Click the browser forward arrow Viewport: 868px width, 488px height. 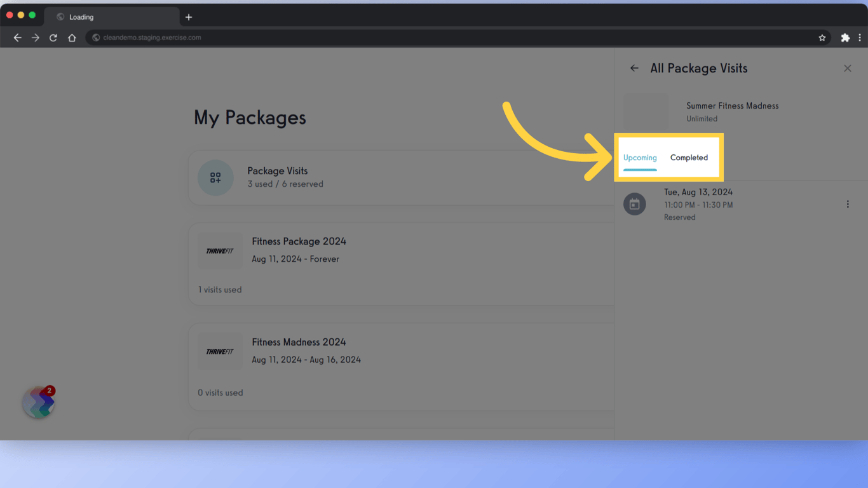click(36, 37)
